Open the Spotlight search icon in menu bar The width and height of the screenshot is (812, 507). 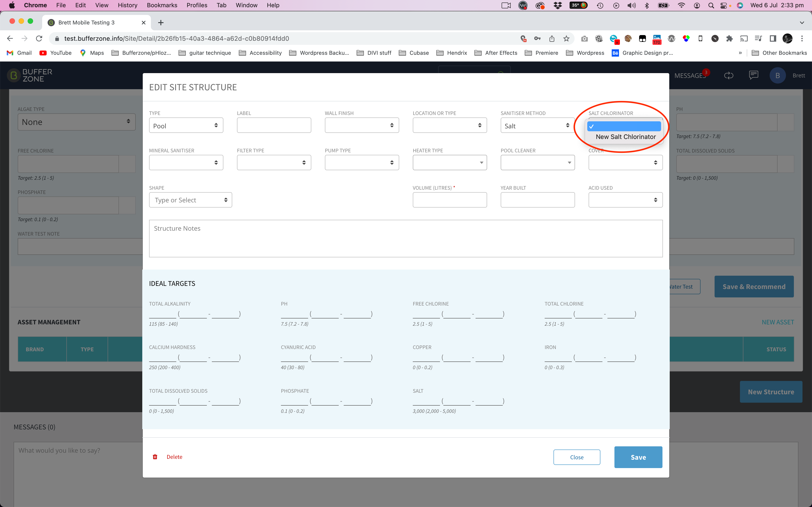click(711, 5)
